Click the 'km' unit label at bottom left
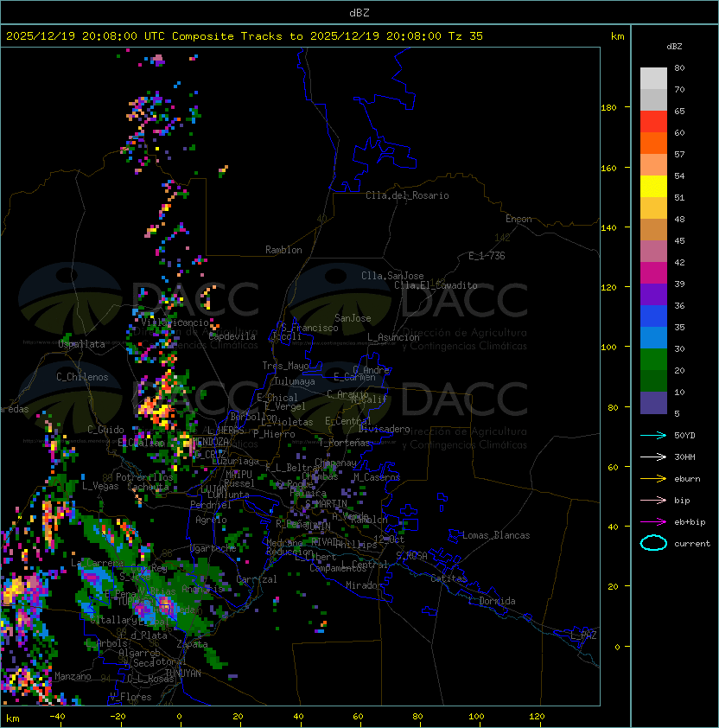 (x=13, y=718)
